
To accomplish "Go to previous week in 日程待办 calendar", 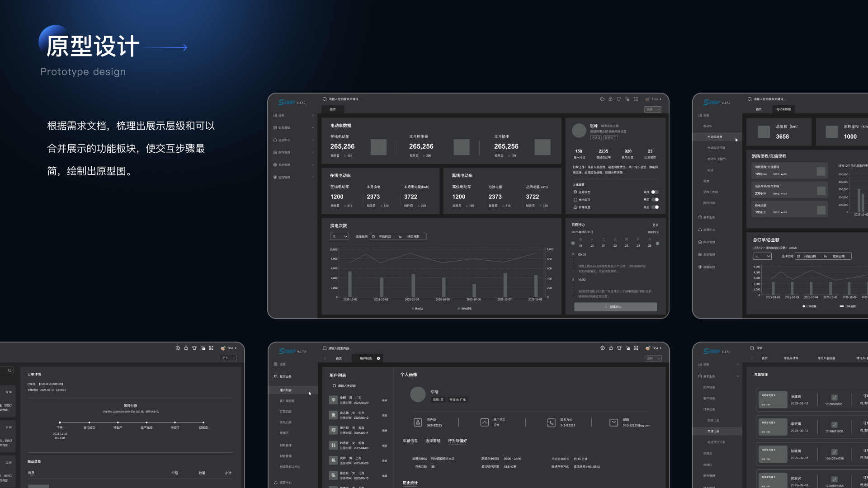I will [x=573, y=244].
